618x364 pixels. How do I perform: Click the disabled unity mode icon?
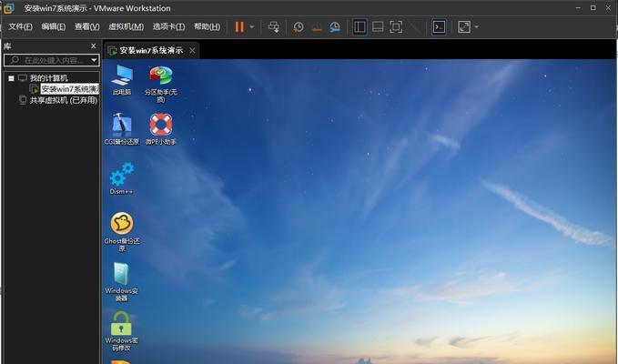(x=414, y=26)
